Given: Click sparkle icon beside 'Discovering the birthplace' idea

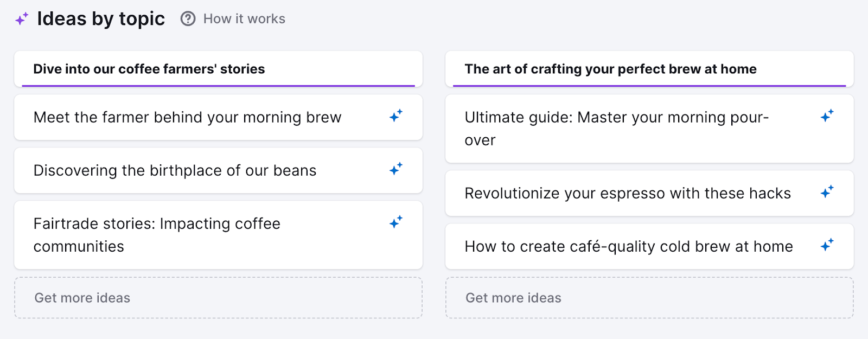Looking at the screenshot, I should click(x=396, y=169).
